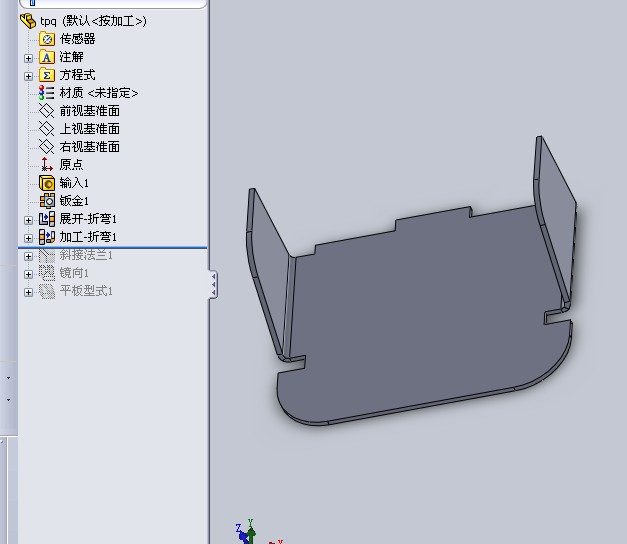The width and height of the screenshot is (627, 544).
Task: Click the 传感器 sensors folder icon
Action: [47, 39]
